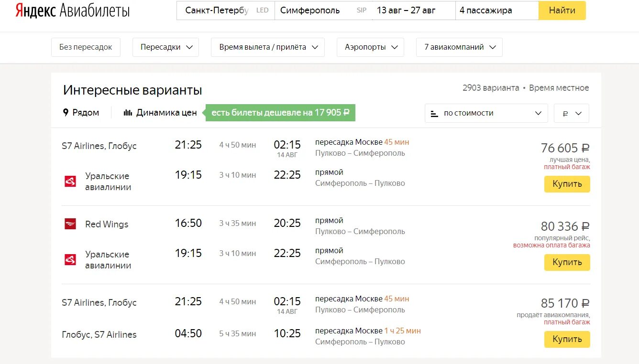Click the 5 ч 35 мин duration
The width and height of the screenshot is (639, 364).
point(238,333)
